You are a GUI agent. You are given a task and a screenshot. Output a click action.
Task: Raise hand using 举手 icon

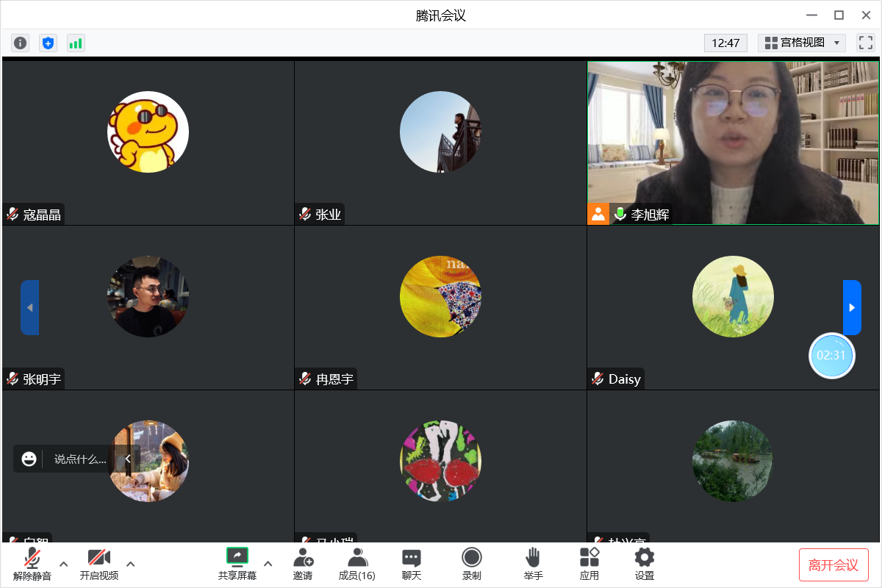click(x=533, y=564)
